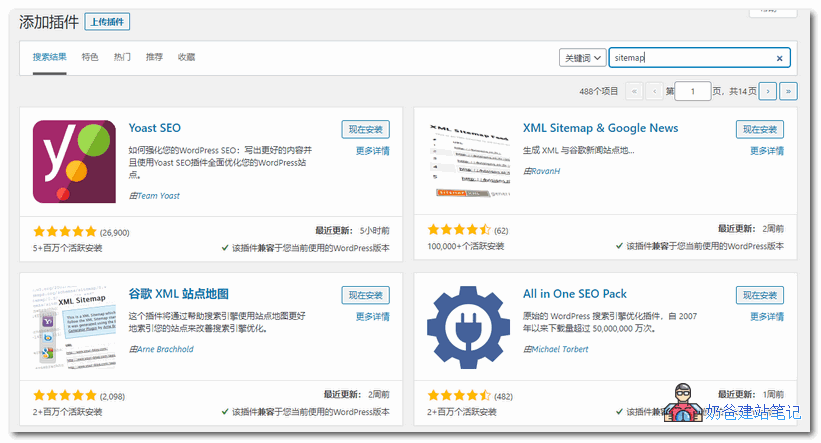
Task: Go to the last results page
Action: (x=788, y=91)
